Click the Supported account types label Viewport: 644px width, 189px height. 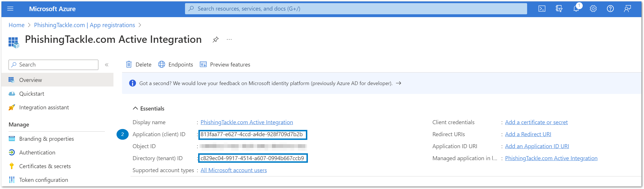tap(163, 170)
